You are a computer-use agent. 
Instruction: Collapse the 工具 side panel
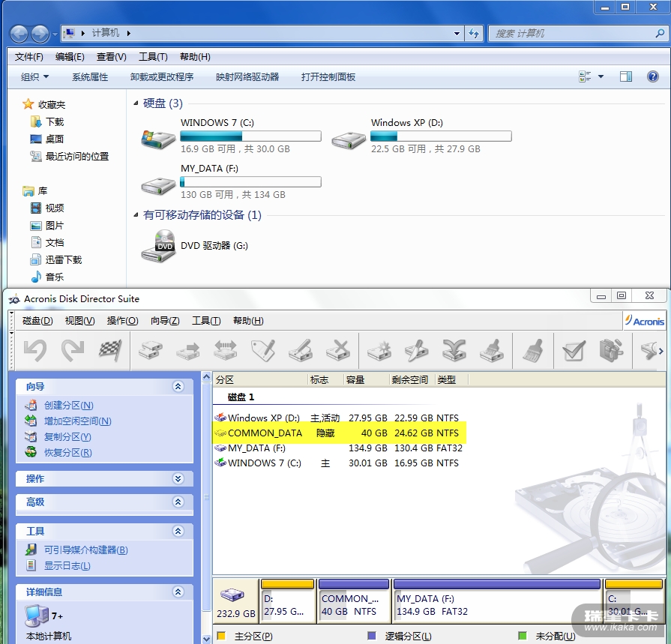(178, 531)
